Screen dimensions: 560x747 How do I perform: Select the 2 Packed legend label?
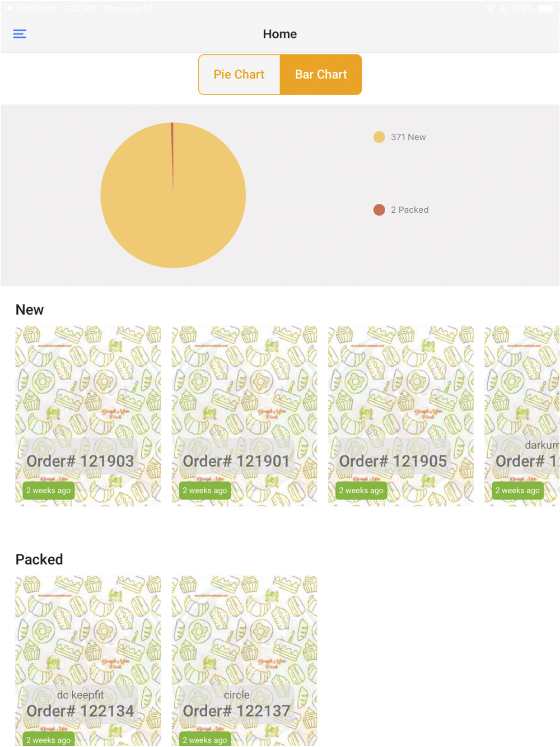coord(410,210)
